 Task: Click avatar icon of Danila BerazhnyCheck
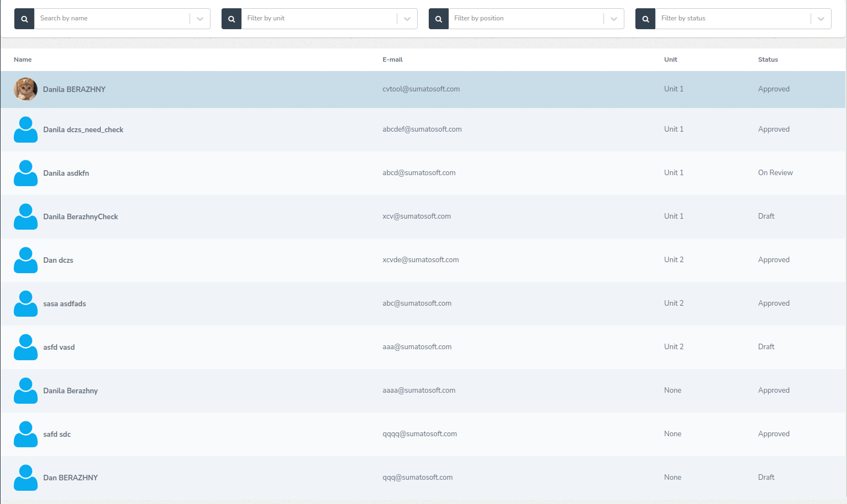click(25, 216)
